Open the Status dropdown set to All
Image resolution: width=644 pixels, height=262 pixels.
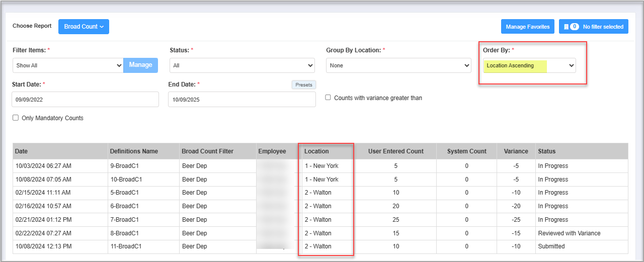pos(242,65)
